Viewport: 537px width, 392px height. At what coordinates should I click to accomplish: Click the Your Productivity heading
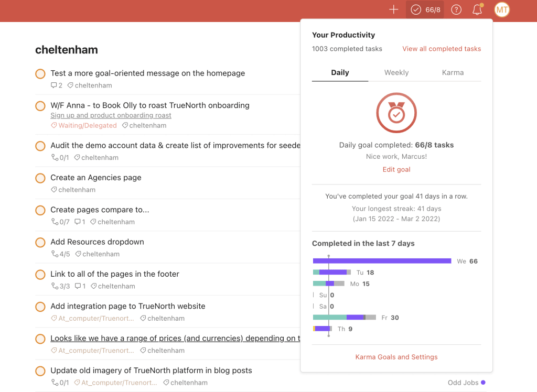343,35
